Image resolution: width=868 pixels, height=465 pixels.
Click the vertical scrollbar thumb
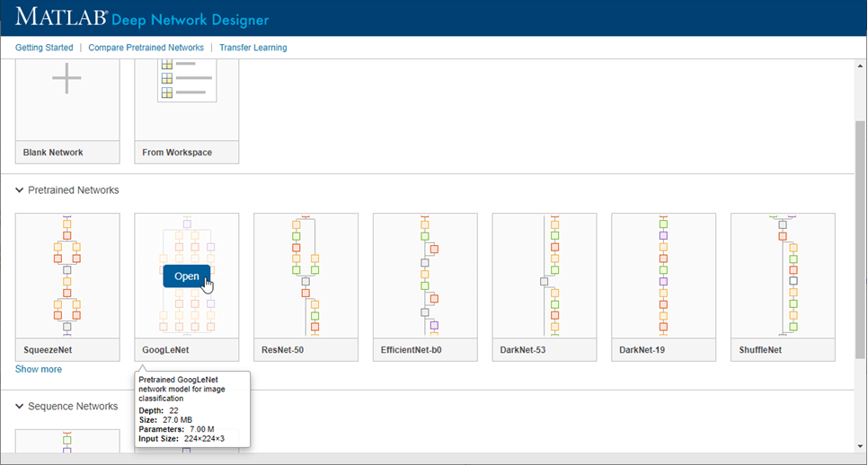pos(860,233)
